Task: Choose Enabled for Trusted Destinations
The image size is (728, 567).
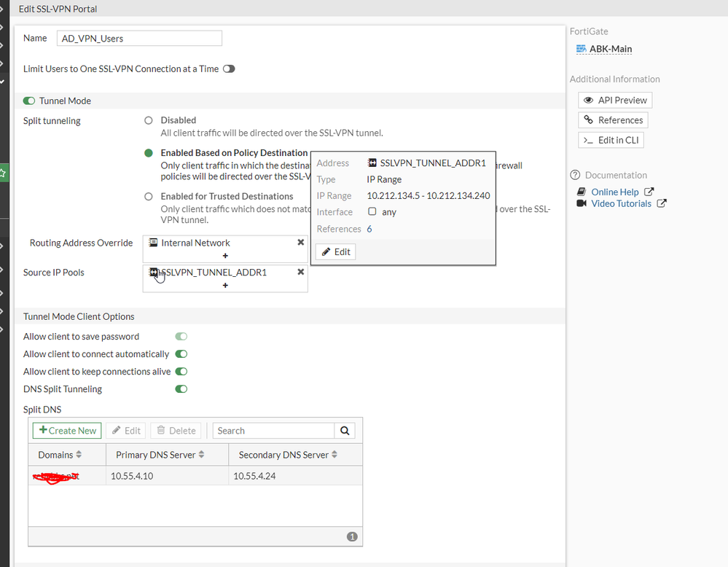Action: 149,197
